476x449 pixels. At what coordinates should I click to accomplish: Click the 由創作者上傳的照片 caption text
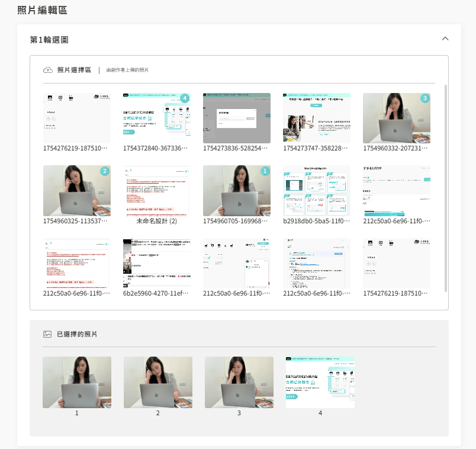[x=127, y=70]
